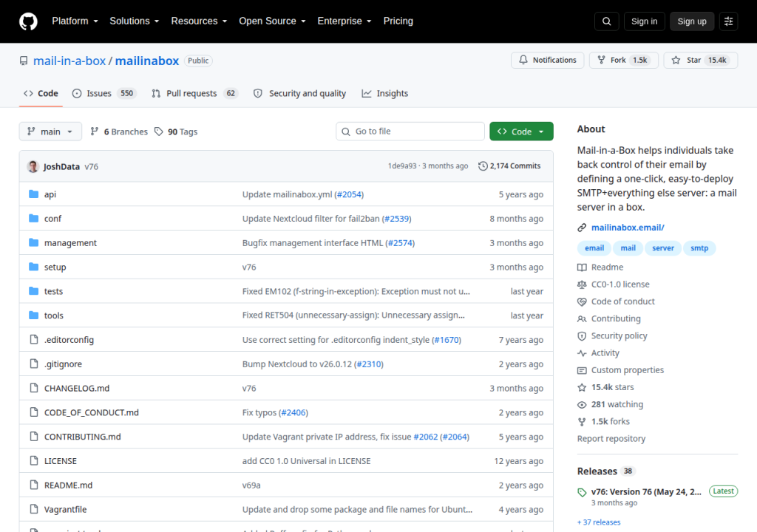
Task: Open the + 37 releases link
Action: click(599, 522)
